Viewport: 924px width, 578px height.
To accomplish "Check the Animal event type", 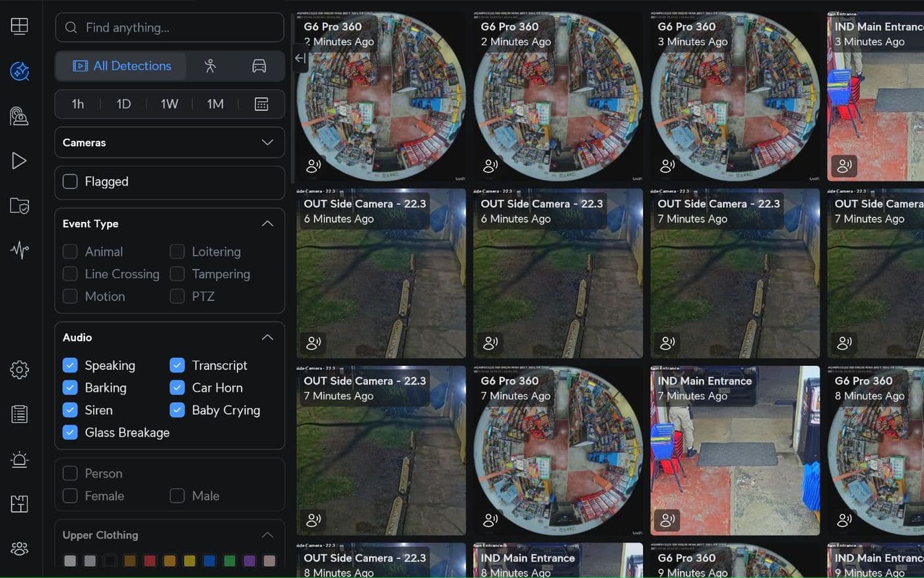I will click(x=70, y=251).
